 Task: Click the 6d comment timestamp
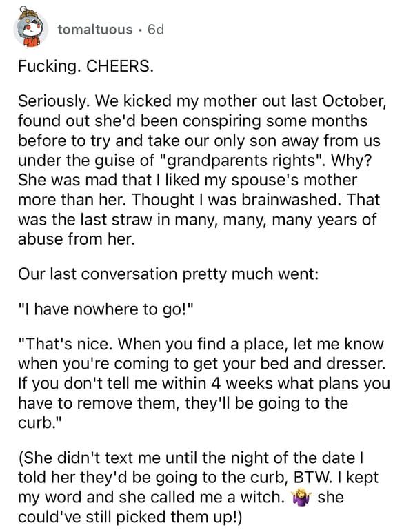tap(156, 30)
